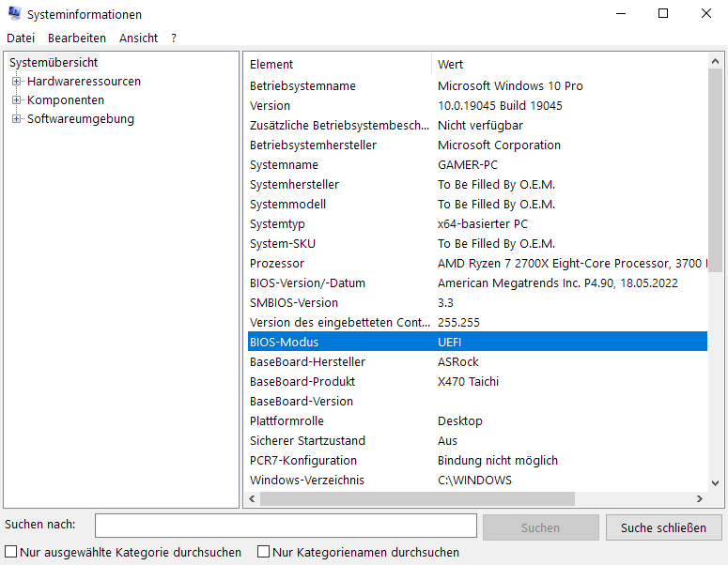Select the Version 10.0.19045 row
Viewport: 728px width, 565px height.
point(477,105)
